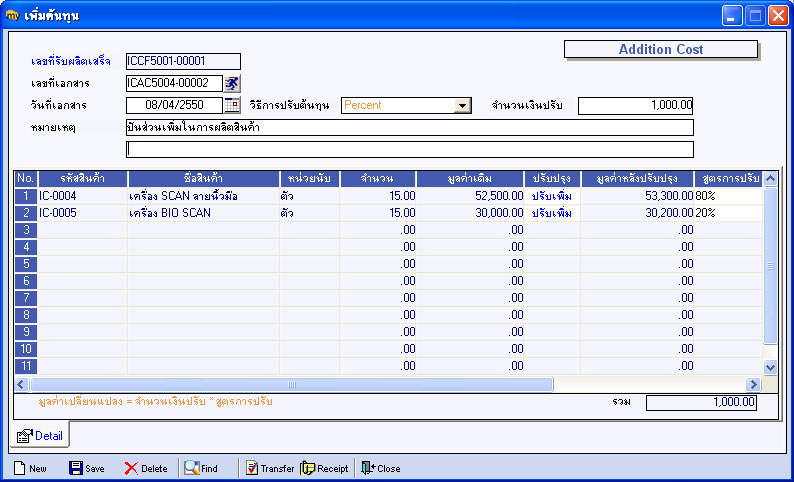Expand the Percent cost adjustment dropdown
This screenshot has width=794, height=482.
462,106
